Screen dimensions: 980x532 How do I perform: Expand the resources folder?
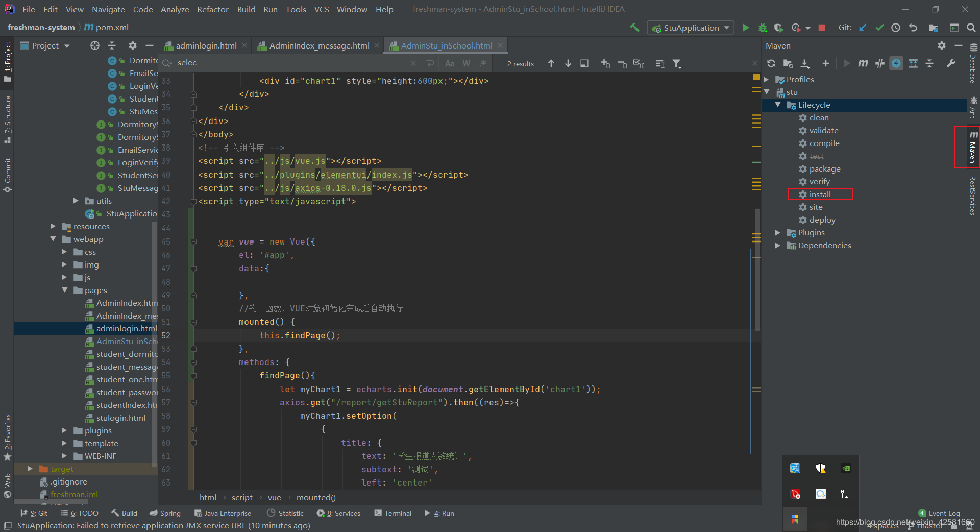[x=53, y=226]
